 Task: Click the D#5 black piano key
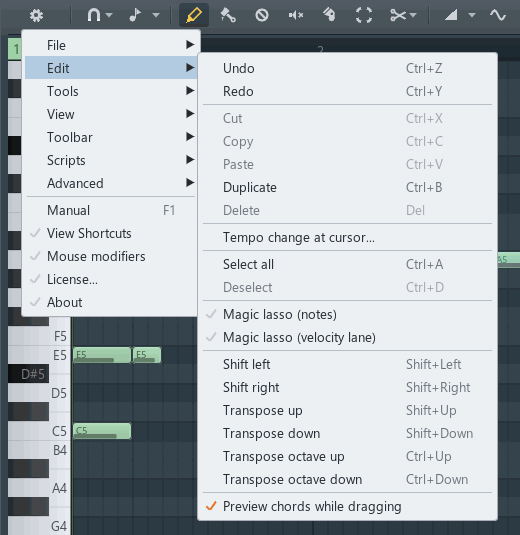coord(29,374)
